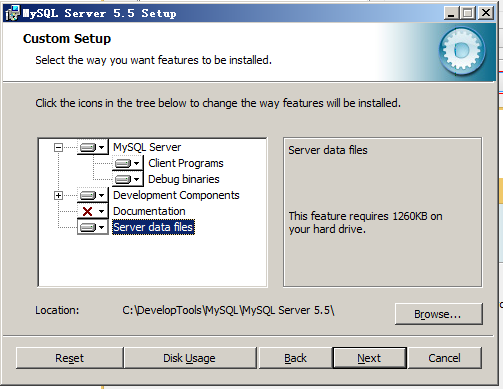Go Back to the previous step
The height and width of the screenshot is (389, 503).
point(295,358)
